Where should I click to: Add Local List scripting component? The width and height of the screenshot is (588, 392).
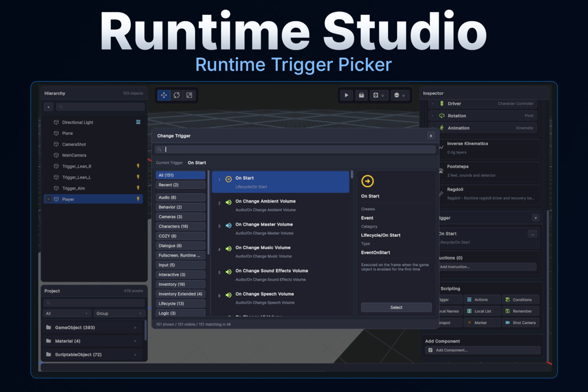pos(482,311)
